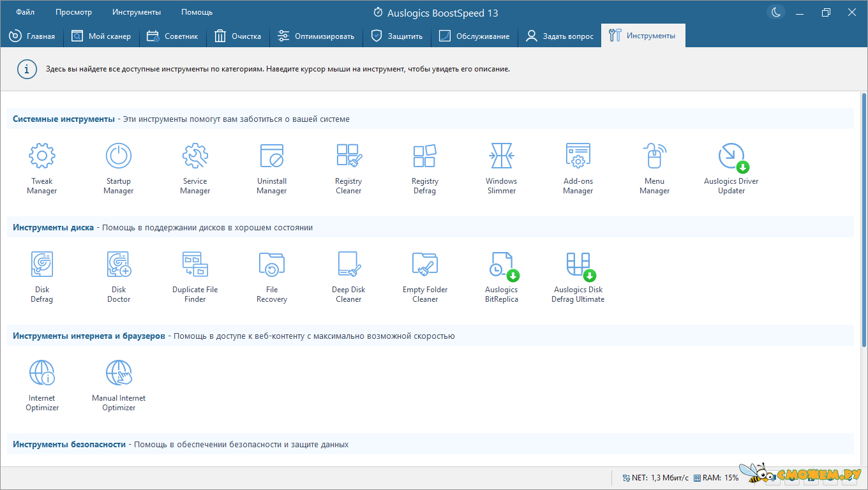Image resolution: width=868 pixels, height=490 pixels.
Task: Switch to the Защитить tab
Action: [397, 36]
